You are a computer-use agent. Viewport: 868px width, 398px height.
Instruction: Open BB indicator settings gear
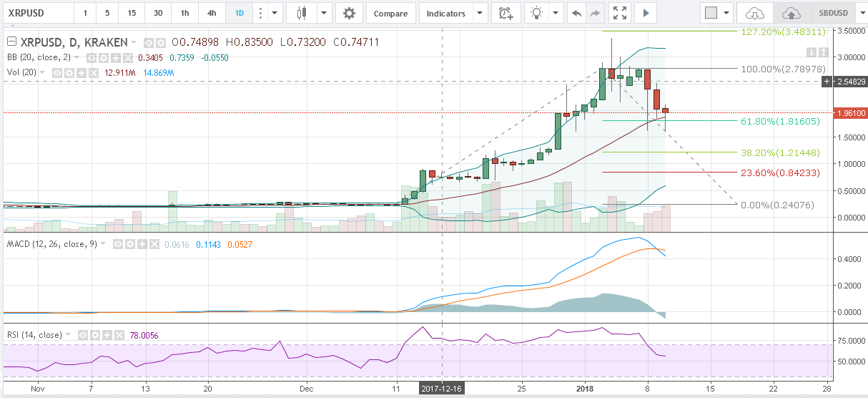pyautogui.click(x=103, y=58)
